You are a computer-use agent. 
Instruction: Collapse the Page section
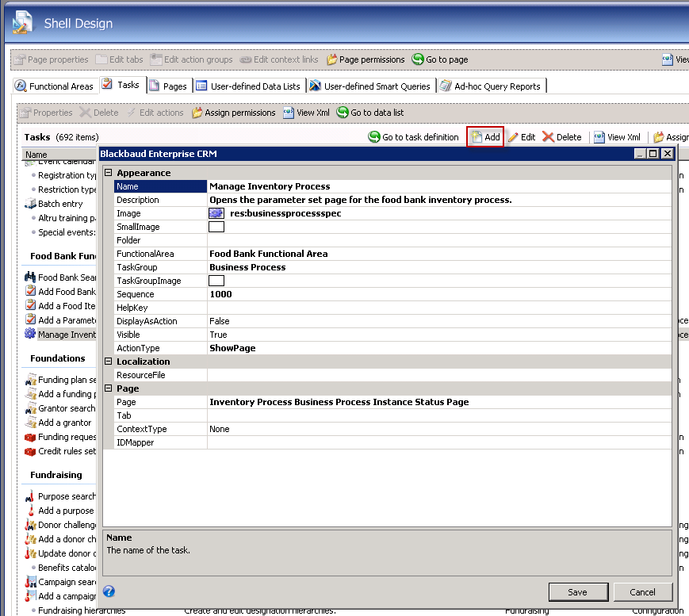tap(109, 388)
